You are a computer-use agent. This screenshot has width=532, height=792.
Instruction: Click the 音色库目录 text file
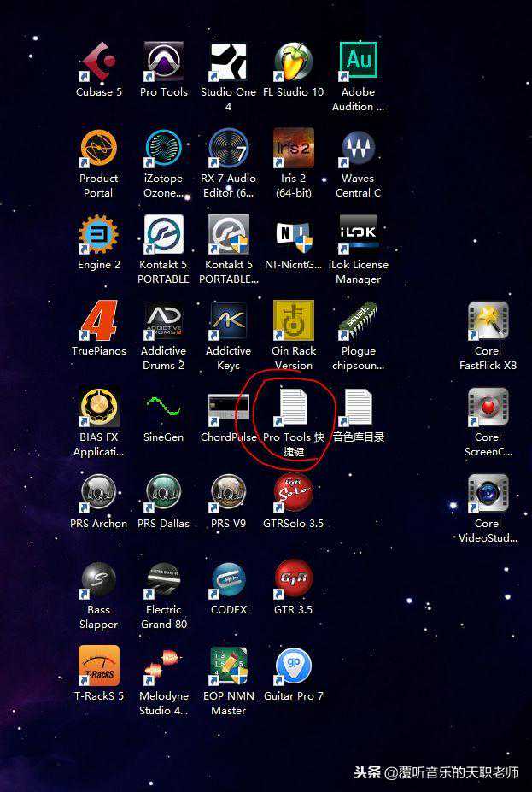(x=358, y=408)
